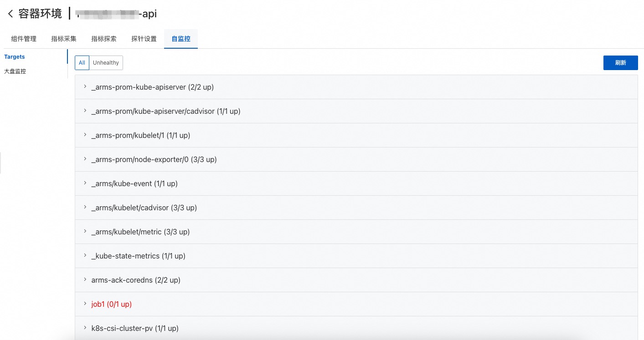The width and height of the screenshot is (644, 340).
Task: Click the text _arms/kubelet/cadvisor (3/3 up)
Action: [144, 208]
